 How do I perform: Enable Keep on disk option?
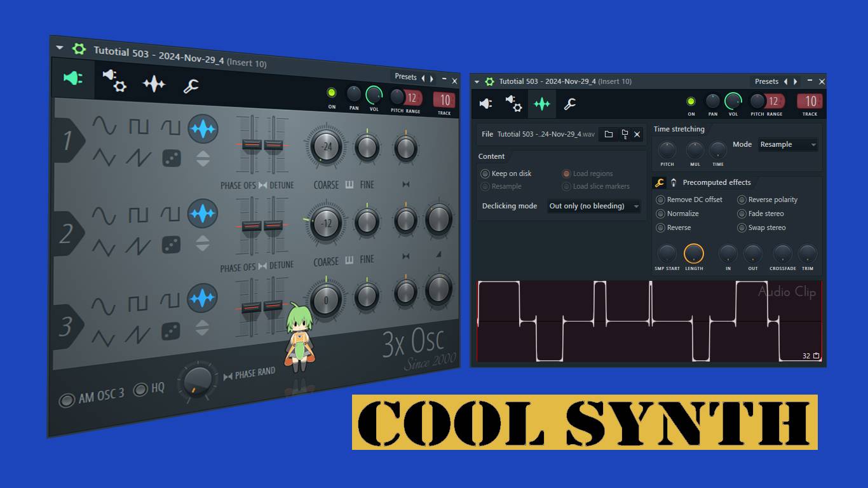point(506,173)
